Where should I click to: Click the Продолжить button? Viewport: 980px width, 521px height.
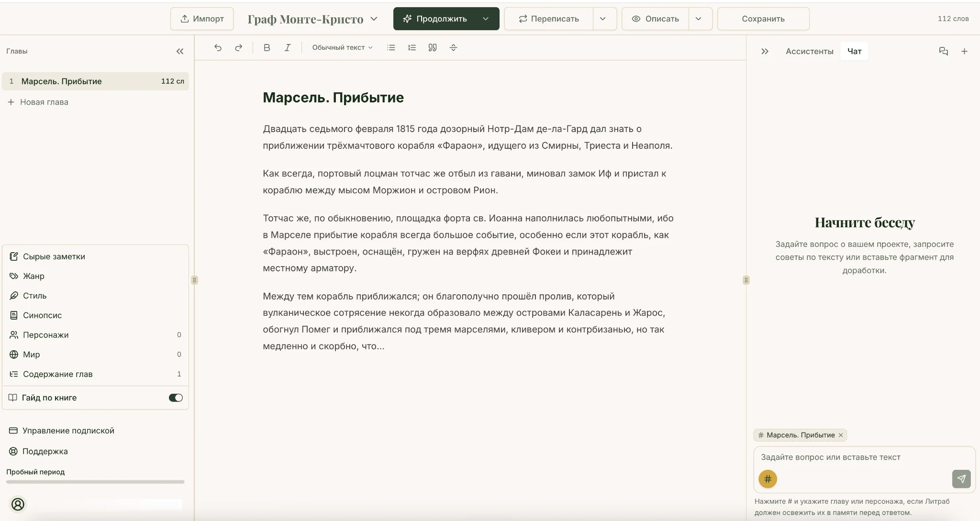pyautogui.click(x=435, y=19)
